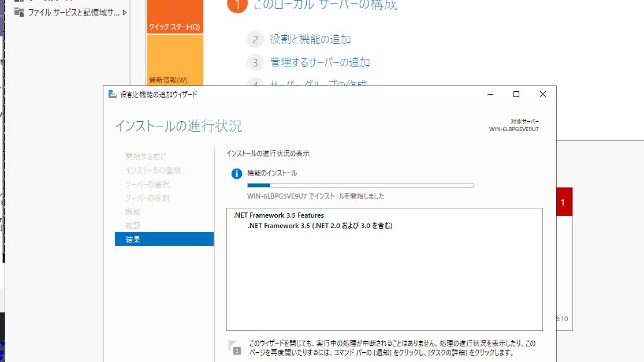Click the step 3 numbered circle
This screenshot has height=362, width=644.
click(255, 62)
